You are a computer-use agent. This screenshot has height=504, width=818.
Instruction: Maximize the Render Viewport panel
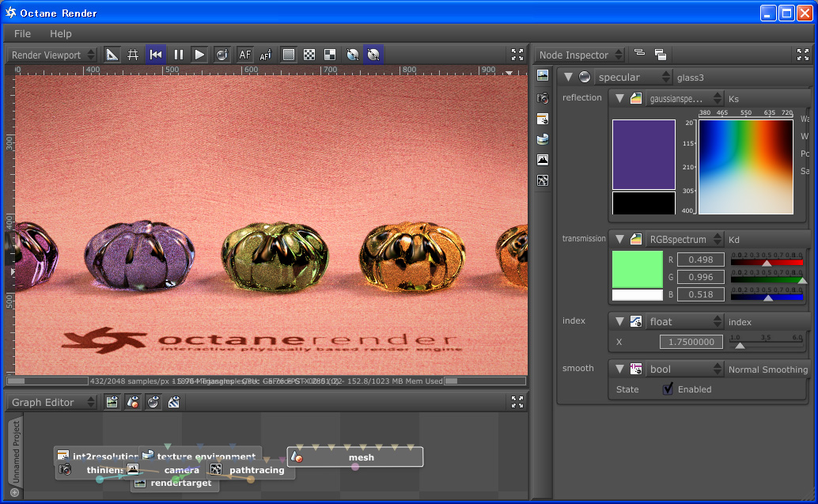pos(517,55)
